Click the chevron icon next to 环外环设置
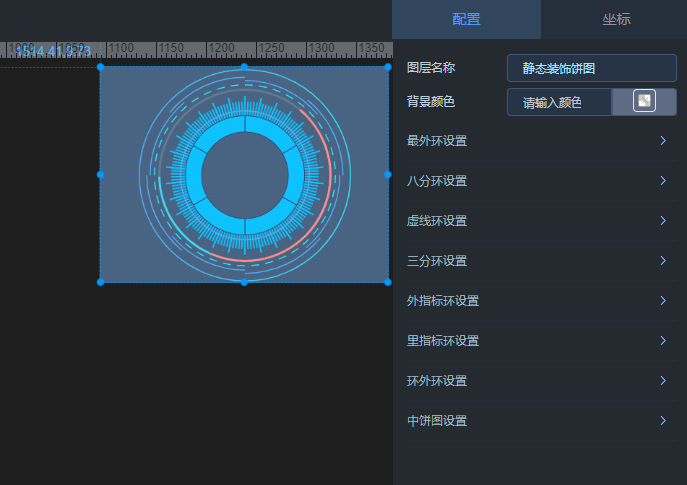 (662, 381)
